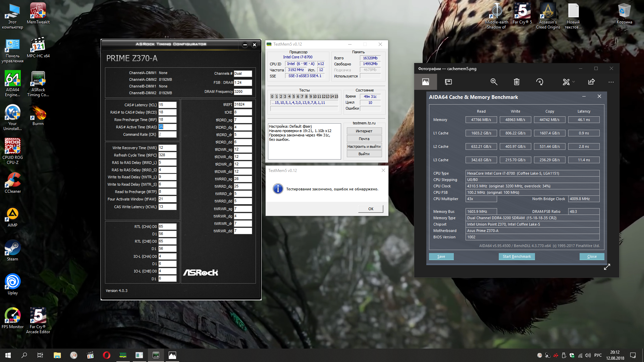This screenshot has width=644, height=362.
Task: Toggle test number 15 in TestMem5
Action: (x=336, y=97)
